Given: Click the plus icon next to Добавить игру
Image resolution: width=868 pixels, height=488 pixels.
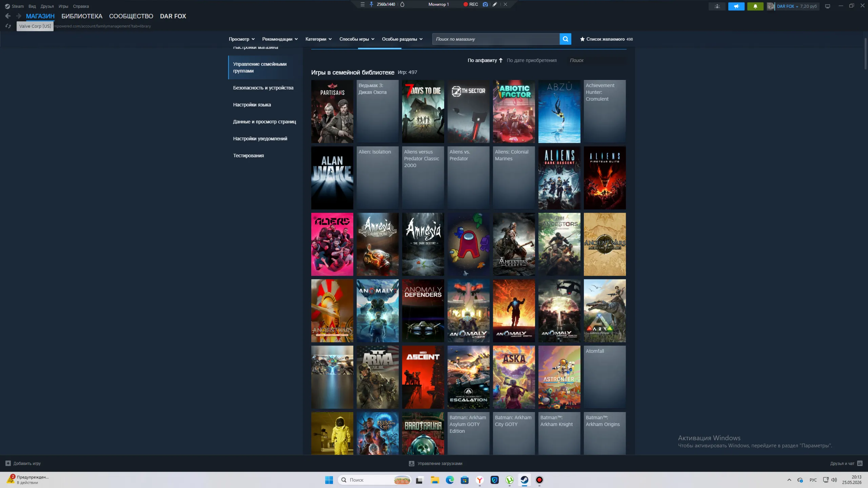Looking at the screenshot, I should 8,463.
